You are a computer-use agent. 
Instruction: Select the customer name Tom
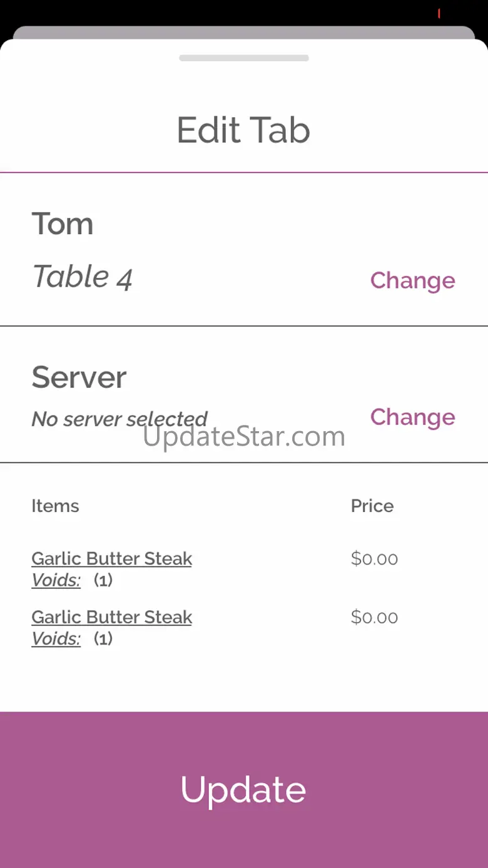coord(63,224)
